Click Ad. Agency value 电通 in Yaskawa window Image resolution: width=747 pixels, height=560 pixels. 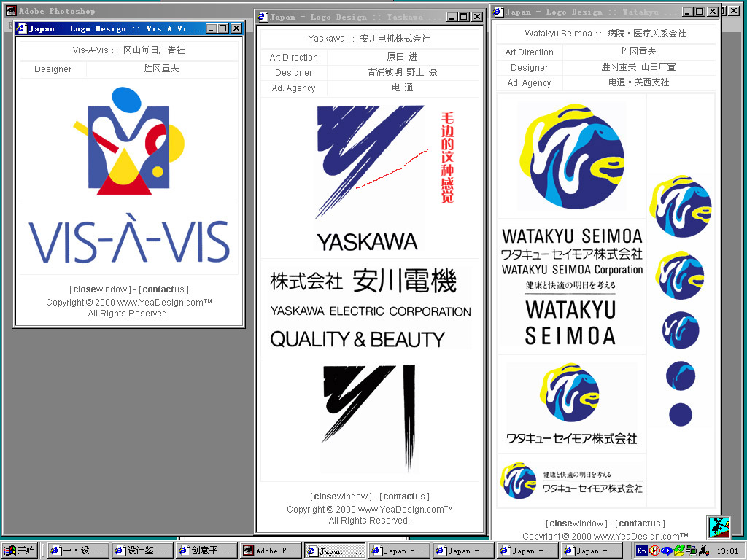click(403, 87)
